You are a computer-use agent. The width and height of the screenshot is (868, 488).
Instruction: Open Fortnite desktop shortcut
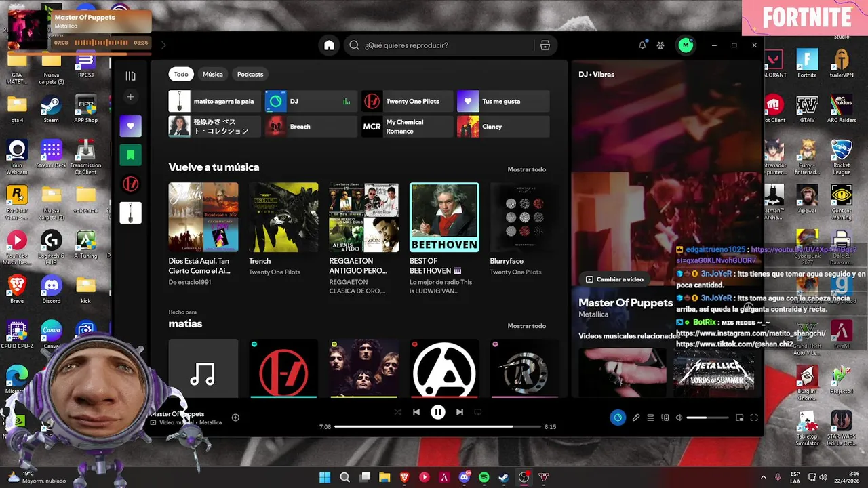[x=807, y=64]
